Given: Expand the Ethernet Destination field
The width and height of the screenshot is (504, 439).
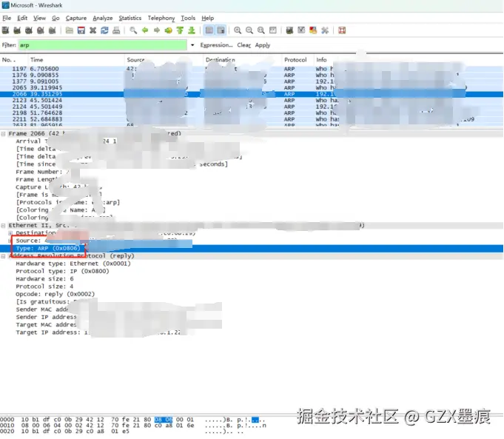Looking at the screenshot, I should point(10,233).
